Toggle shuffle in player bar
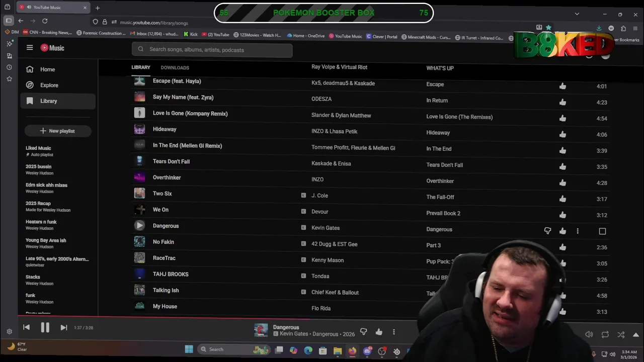 (x=621, y=334)
